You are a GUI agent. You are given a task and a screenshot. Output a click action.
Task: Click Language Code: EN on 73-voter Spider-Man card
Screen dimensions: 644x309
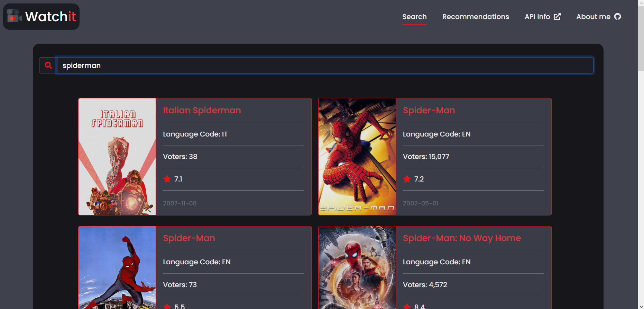197,262
